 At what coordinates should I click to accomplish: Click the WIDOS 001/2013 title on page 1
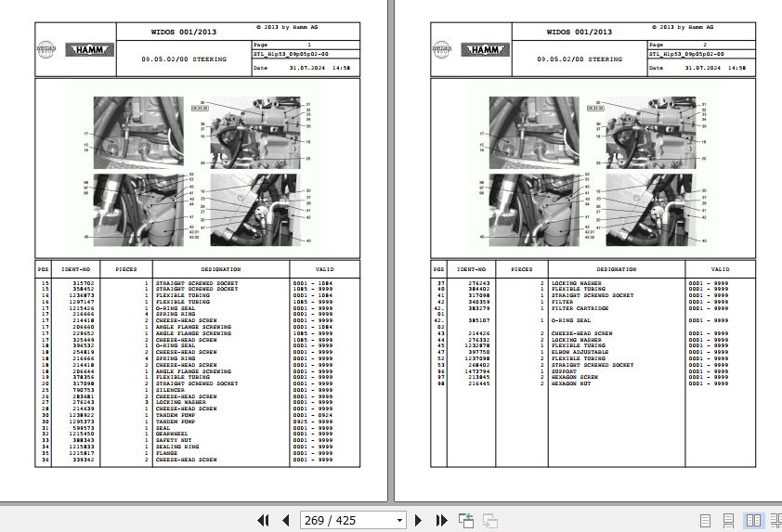click(184, 32)
